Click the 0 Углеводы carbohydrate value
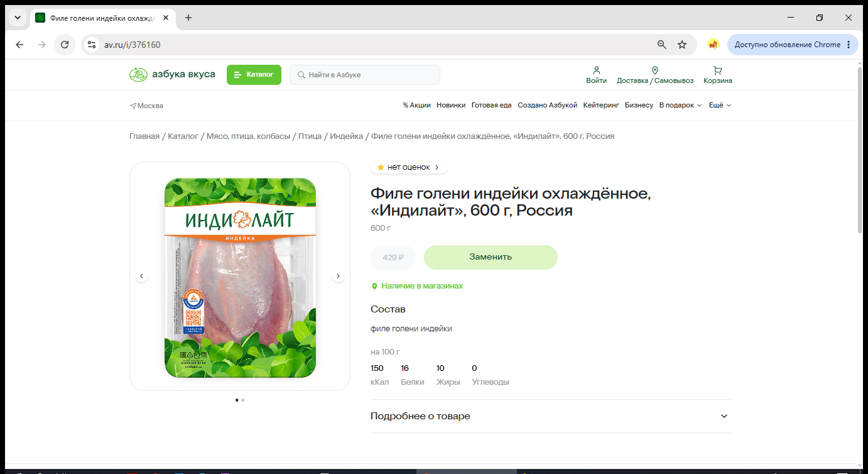Viewport: 868px width, 474px height. coord(491,375)
